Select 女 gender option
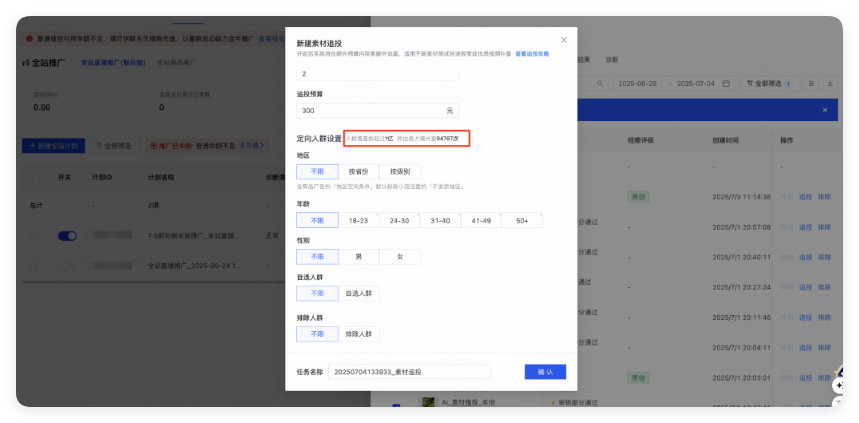 pos(400,256)
